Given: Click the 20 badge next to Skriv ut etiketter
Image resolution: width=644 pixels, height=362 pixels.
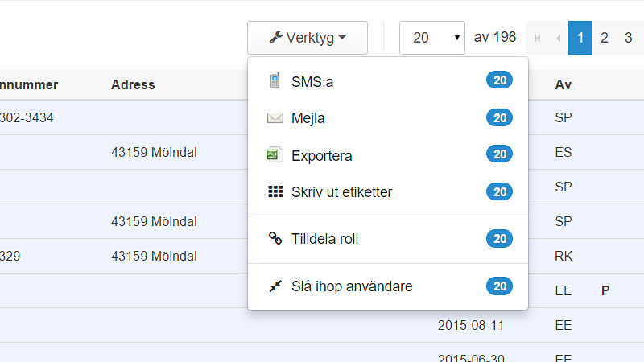Looking at the screenshot, I should tap(499, 191).
